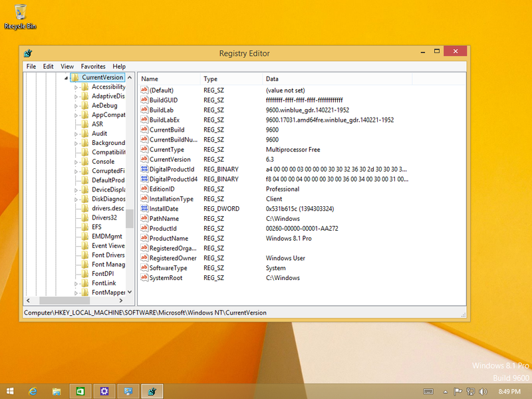Open File Explorer from taskbar

coord(57,391)
